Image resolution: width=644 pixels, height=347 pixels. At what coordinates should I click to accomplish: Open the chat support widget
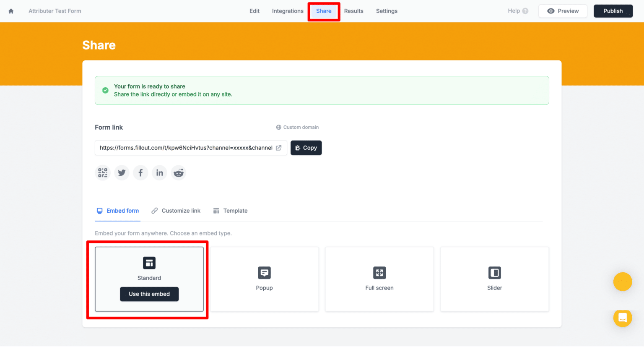point(623,318)
